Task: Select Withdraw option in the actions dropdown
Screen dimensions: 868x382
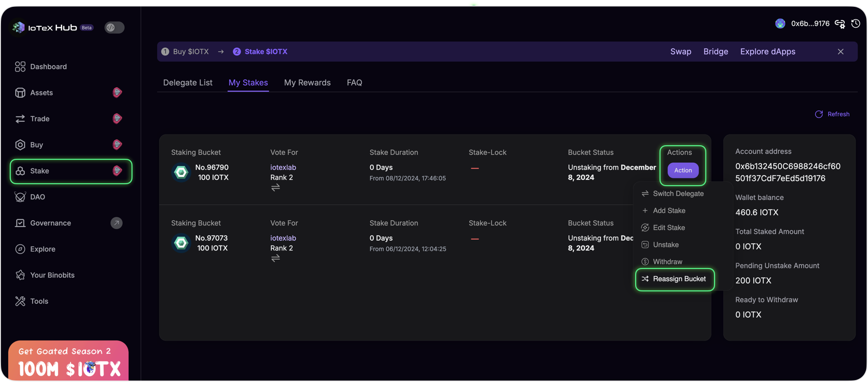Action: (667, 262)
